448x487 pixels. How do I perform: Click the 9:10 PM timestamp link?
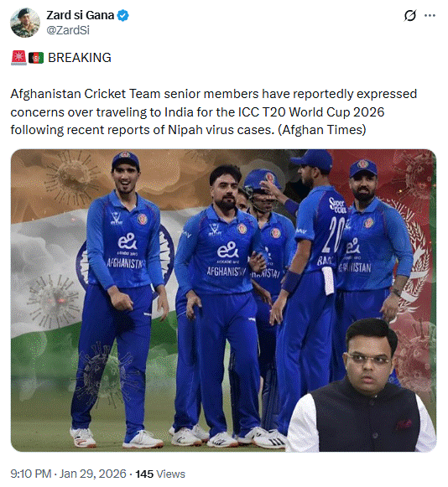31,474
